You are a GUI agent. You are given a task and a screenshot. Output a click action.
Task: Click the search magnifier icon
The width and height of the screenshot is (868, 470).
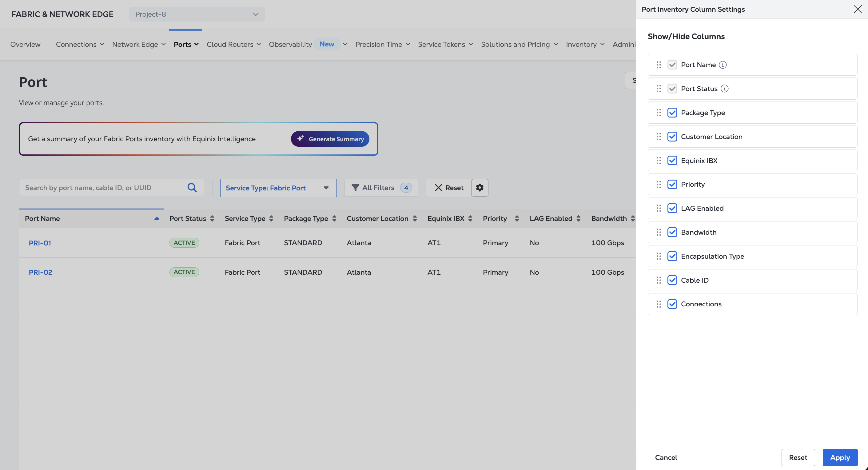(192, 188)
